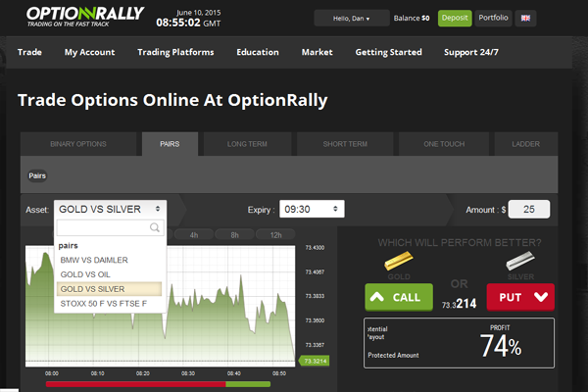588x392 pixels.
Task: Switch to the Pairs tab
Action: point(170,144)
